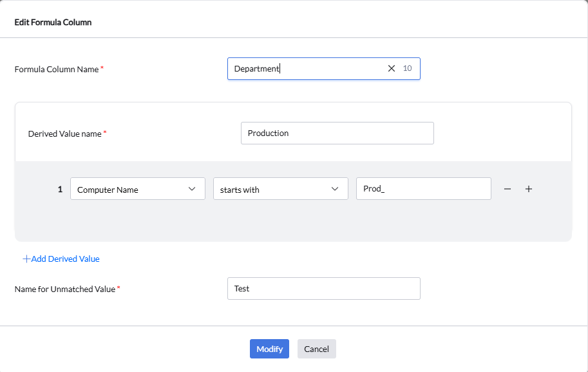588x372 pixels.
Task: Select the Derived Value name field showing Production
Action: click(337, 133)
